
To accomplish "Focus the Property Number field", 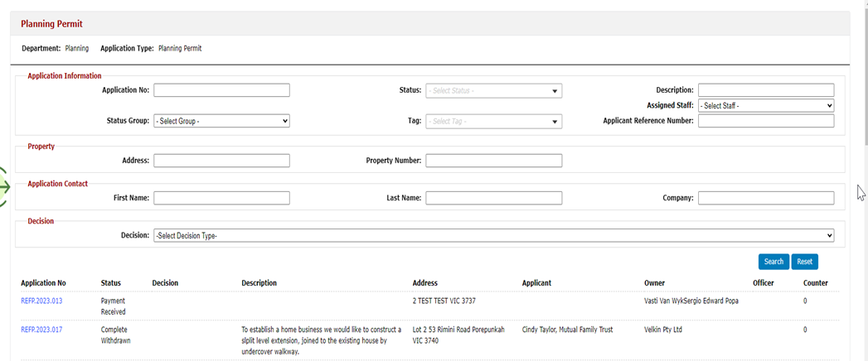I will point(494,161).
